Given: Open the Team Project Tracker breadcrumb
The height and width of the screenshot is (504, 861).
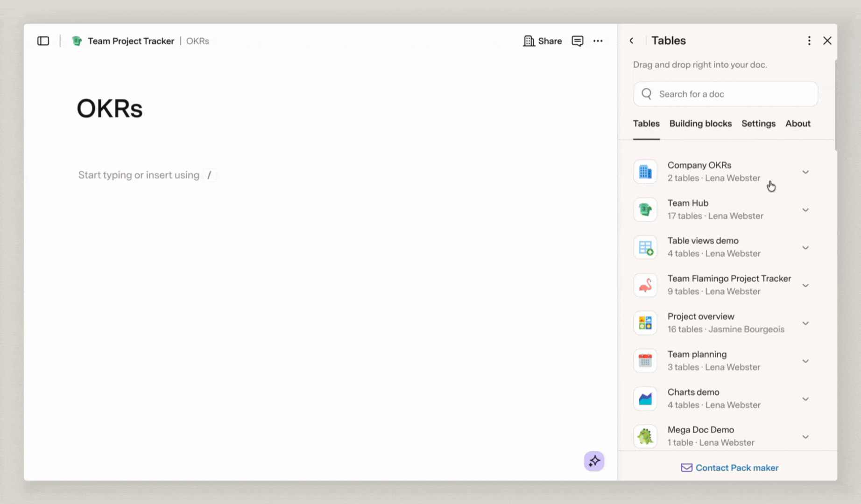Looking at the screenshot, I should point(131,41).
